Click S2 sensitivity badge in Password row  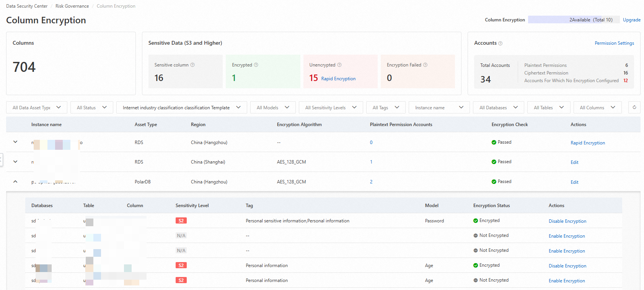[x=181, y=220]
